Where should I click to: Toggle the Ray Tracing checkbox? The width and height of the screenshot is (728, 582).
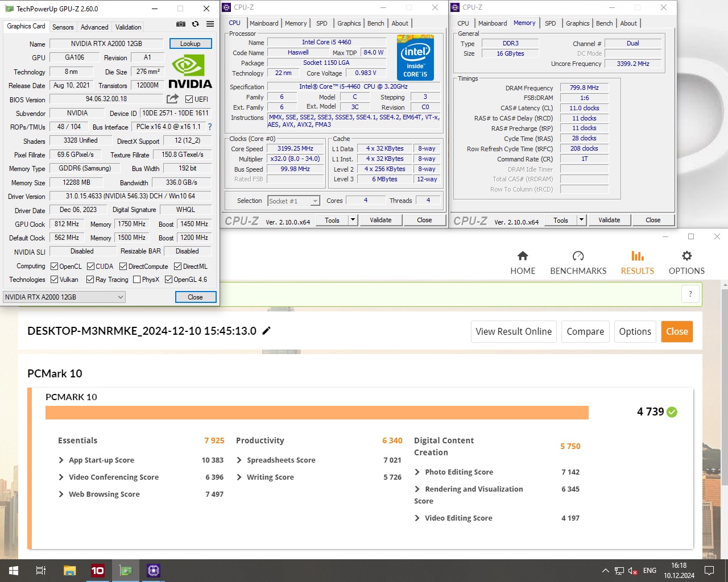(90, 279)
